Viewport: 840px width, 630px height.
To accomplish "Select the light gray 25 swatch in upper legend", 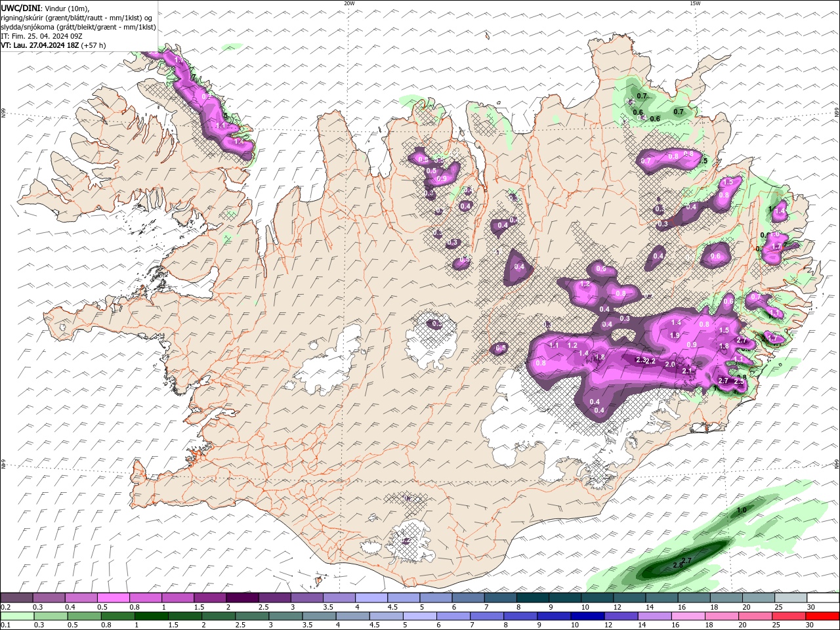I will [x=791, y=598].
